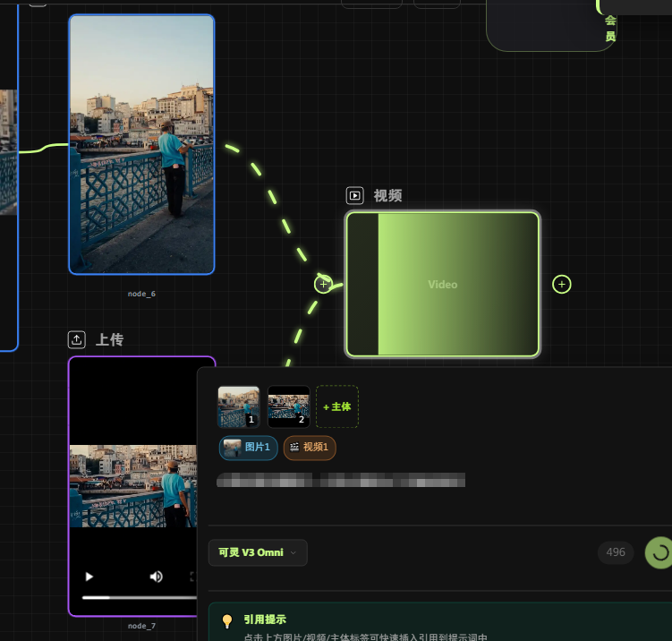Click the 496 credits counter badge
This screenshot has width=672, height=641.
click(616, 553)
